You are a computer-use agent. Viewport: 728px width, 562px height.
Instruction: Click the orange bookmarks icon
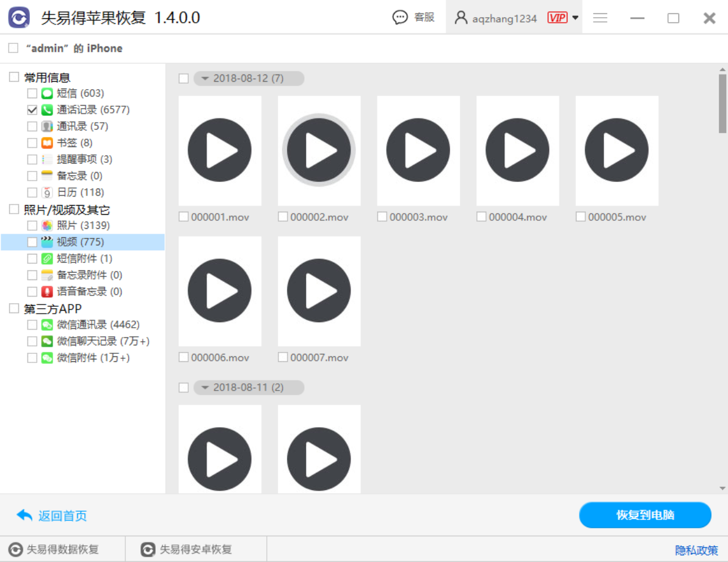coord(47,143)
